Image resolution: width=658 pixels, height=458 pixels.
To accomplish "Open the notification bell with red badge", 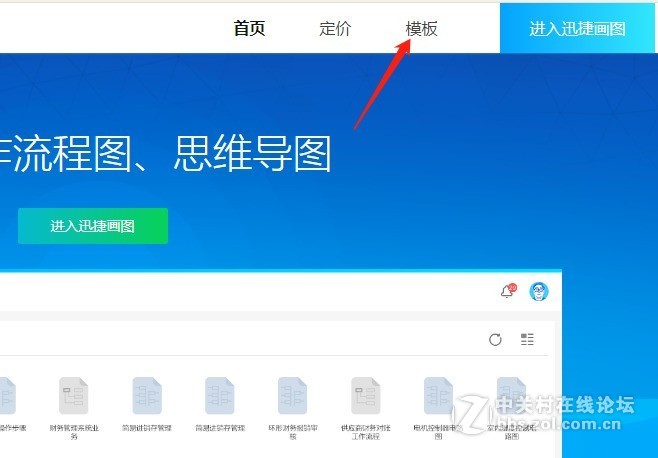I will tap(508, 291).
